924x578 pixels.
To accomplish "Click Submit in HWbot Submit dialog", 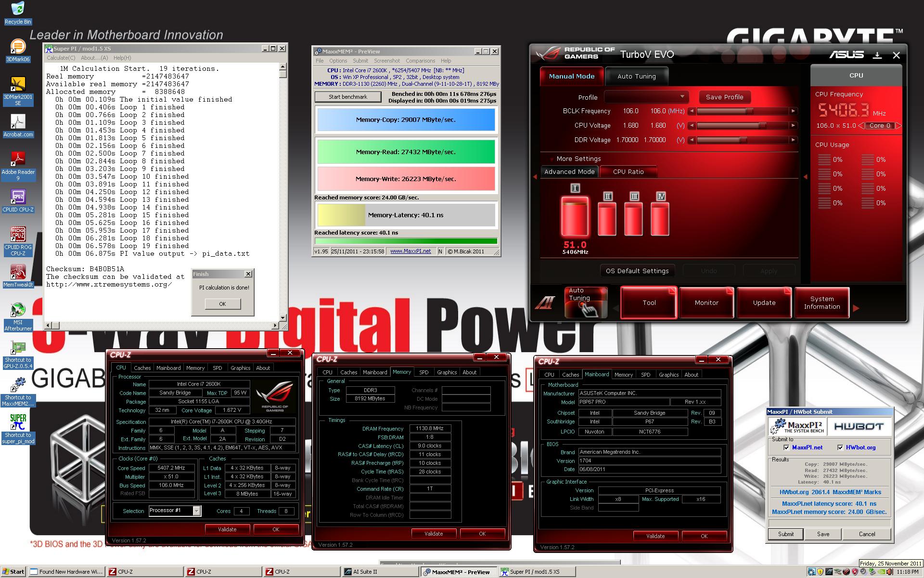I will click(x=785, y=534).
